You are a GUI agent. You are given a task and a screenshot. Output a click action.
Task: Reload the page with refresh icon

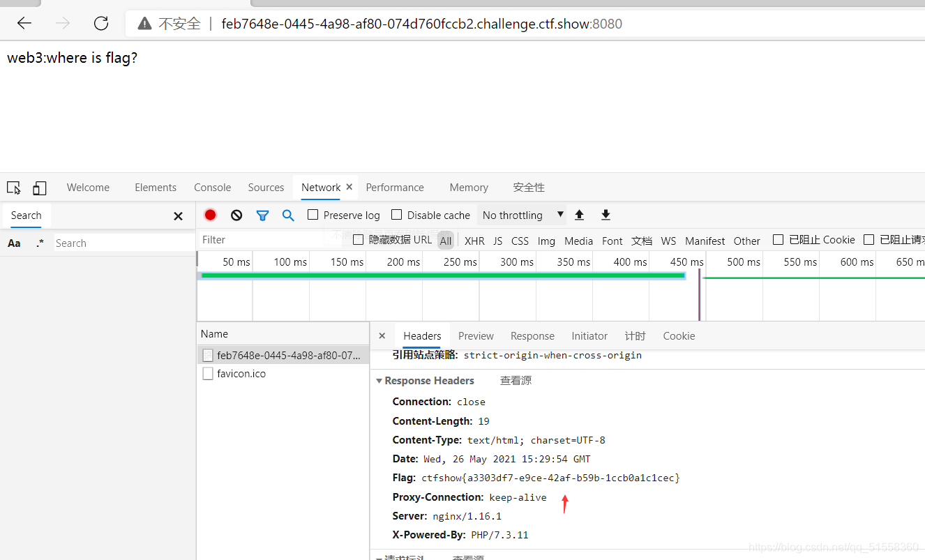pos(101,23)
